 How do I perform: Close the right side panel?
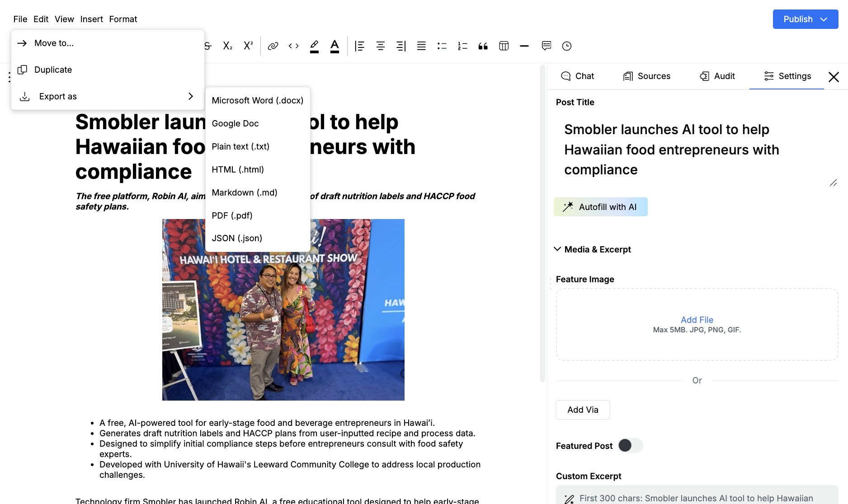point(834,77)
